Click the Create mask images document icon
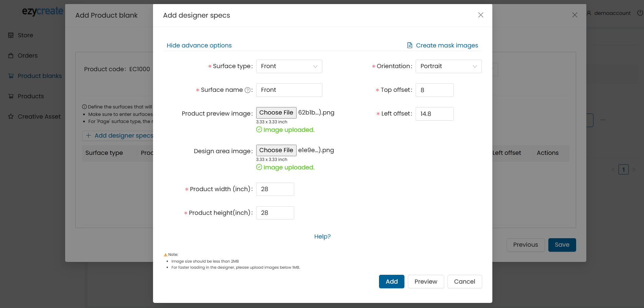644x308 pixels. pyautogui.click(x=410, y=45)
